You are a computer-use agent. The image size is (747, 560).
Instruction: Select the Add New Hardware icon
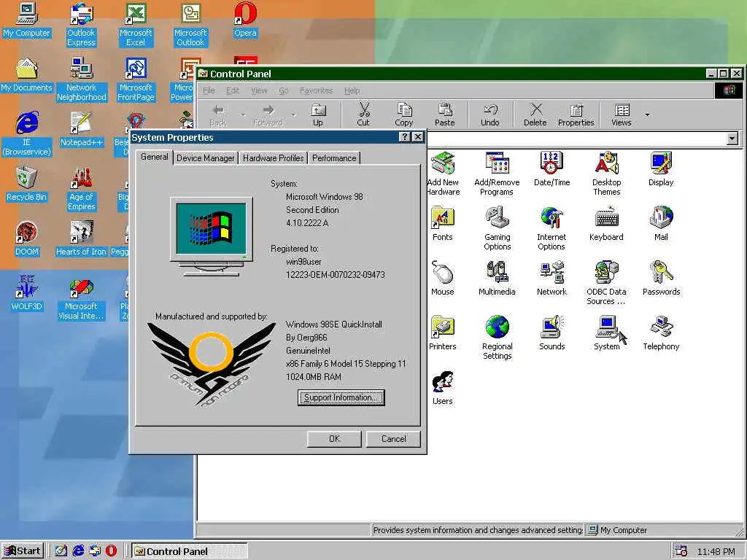pos(444,174)
